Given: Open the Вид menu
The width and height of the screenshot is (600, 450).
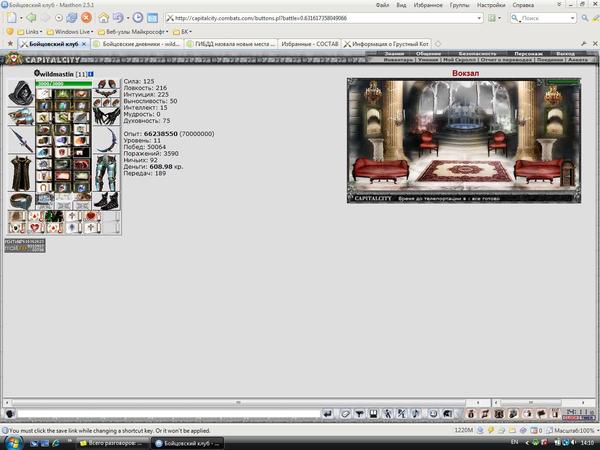Looking at the screenshot, I should coord(401,5).
